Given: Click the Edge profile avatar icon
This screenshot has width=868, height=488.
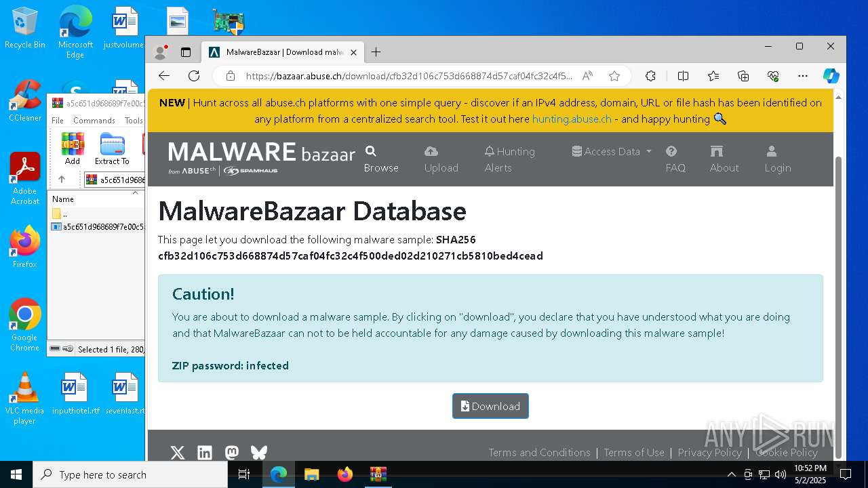Looking at the screenshot, I should click(x=161, y=52).
